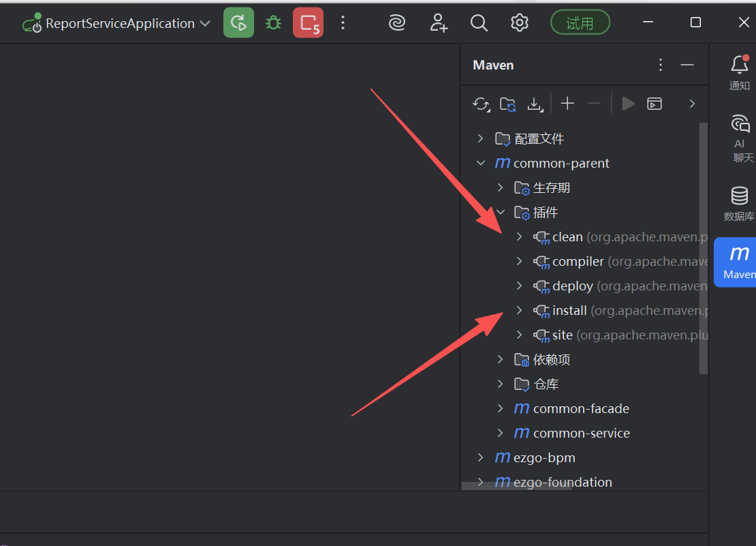Add Maven project plus icon

[x=567, y=103]
